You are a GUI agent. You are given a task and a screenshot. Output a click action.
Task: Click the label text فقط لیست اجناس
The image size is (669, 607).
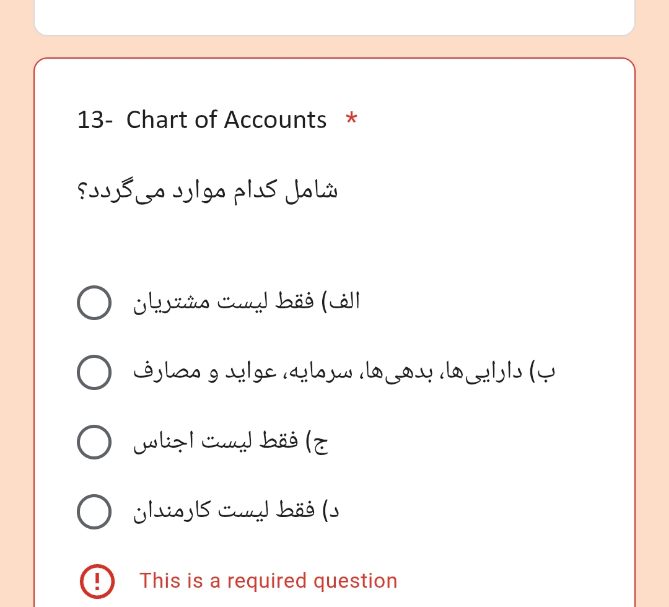(215, 442)
